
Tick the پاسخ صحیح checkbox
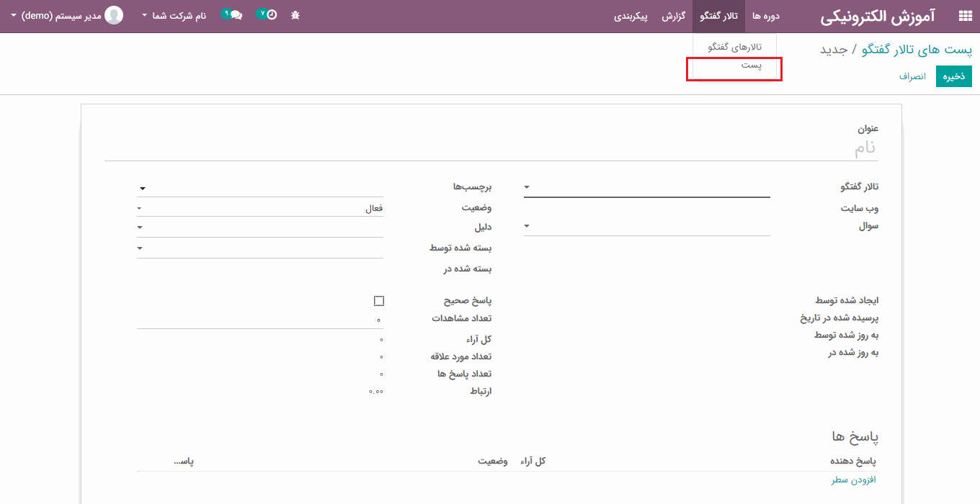tap(379, 301)
